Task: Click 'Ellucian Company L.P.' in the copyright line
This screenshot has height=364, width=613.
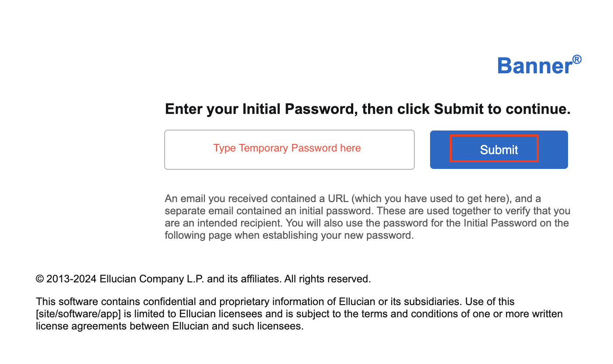Action: [x=152, y=279]
